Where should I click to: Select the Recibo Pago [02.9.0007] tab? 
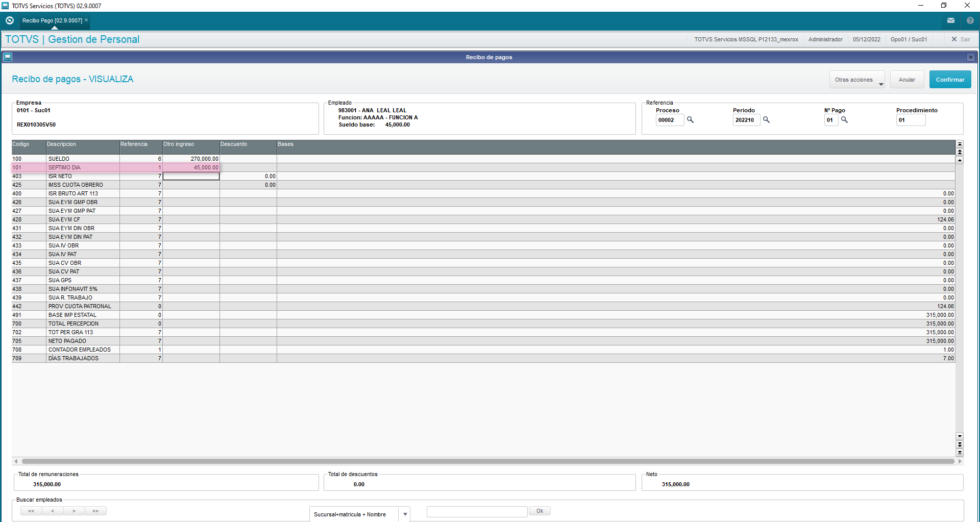[52, 20]
